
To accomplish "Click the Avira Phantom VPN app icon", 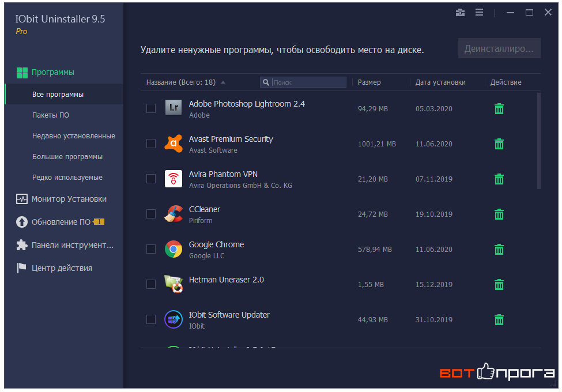I will tap(173, 179).
